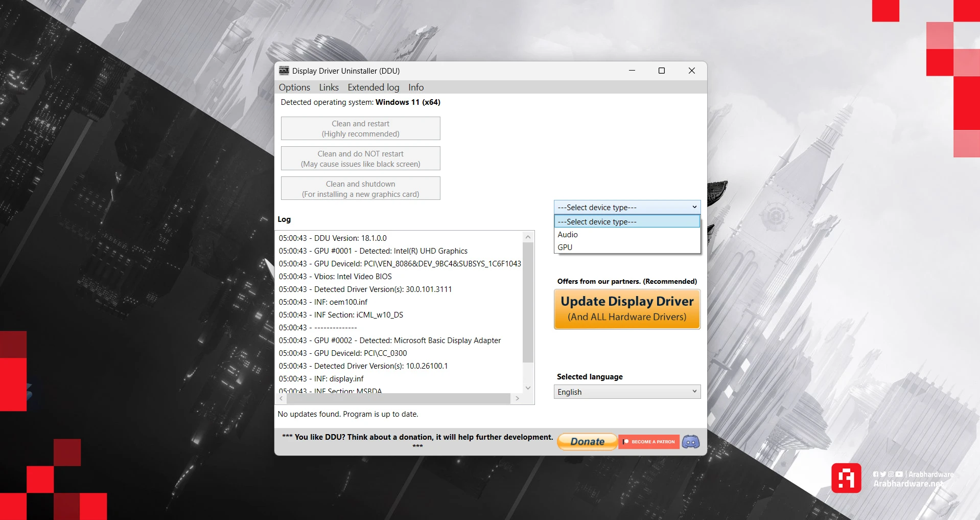Screen dimensions: 980x520
Task: Click the Become a Patron button
Action: (649, 442)
